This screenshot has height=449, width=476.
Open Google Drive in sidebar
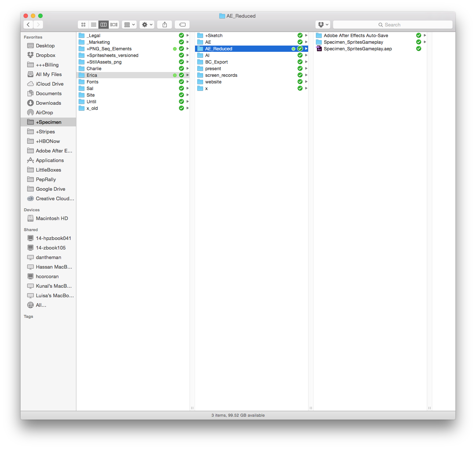coord(48,189)
